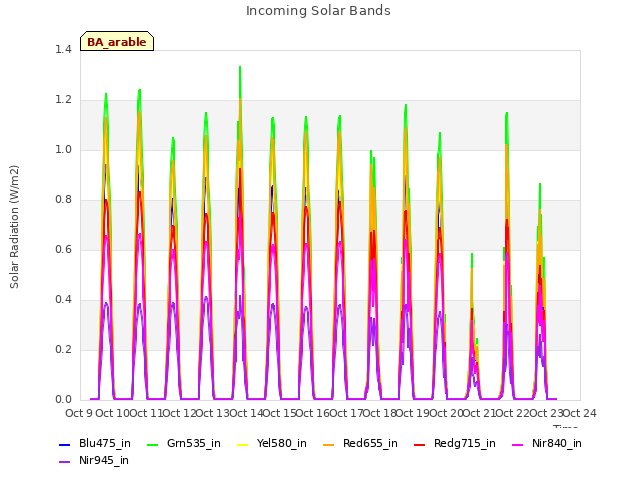Click the Solar Radiation (W/m2) axis label

[14, 227]
